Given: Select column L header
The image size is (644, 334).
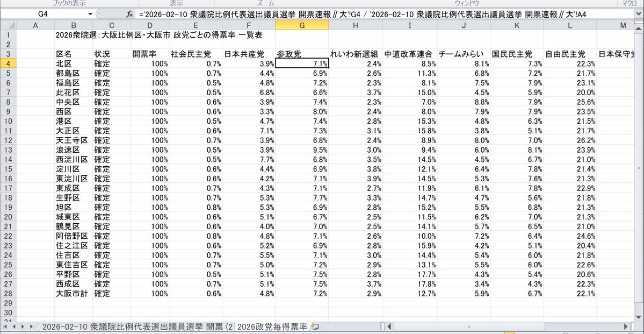Looking at the screenshot, I should click(x=570, y=25).
